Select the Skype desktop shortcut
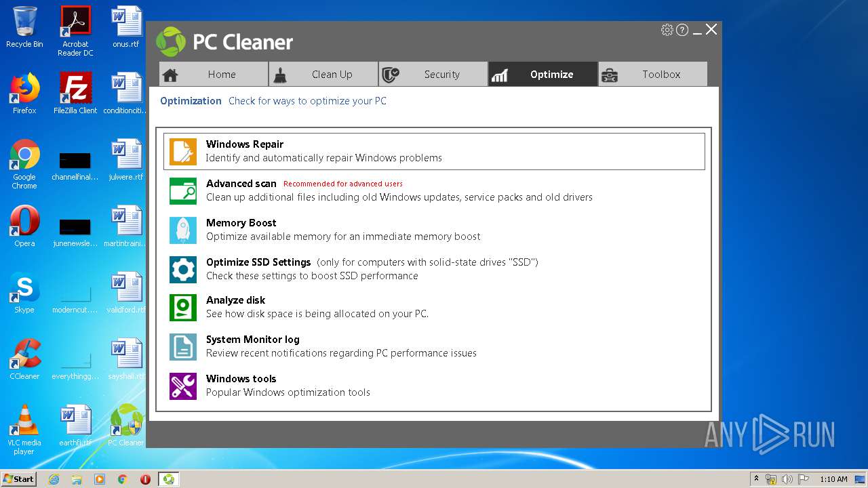868x488 pixels. click(24, 293)
